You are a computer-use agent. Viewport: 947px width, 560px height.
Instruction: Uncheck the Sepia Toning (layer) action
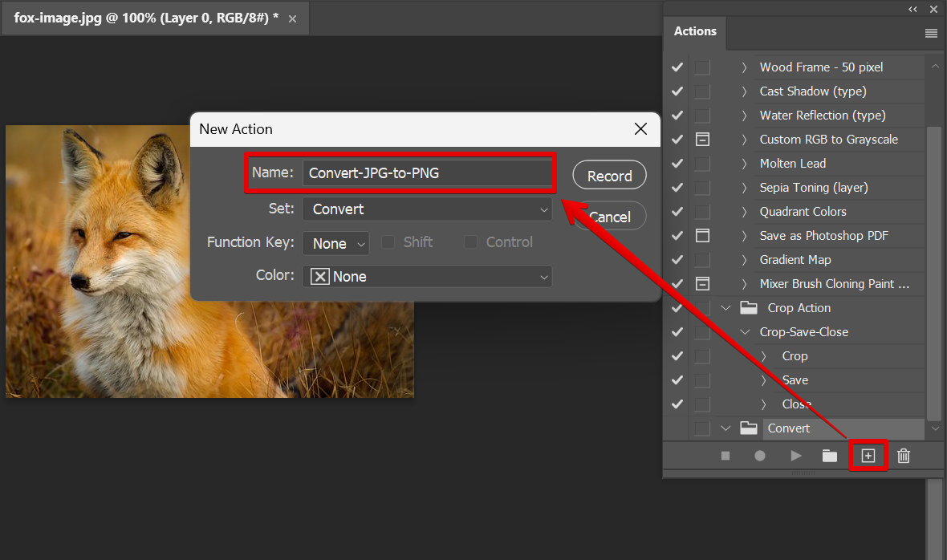[677, 188]
